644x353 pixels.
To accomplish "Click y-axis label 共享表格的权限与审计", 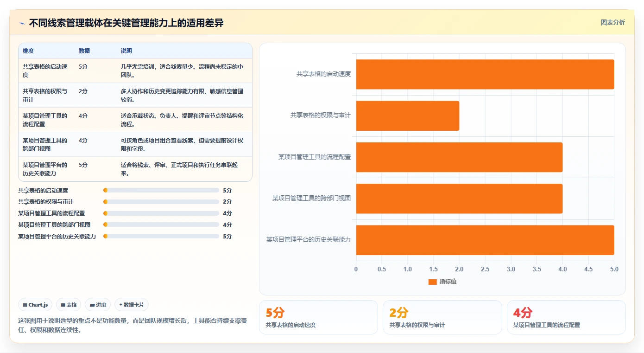I will coord(321,115).
